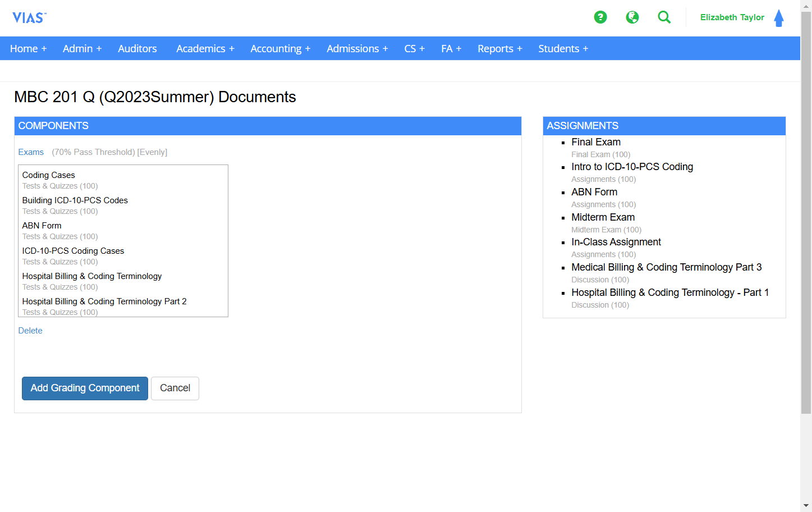This screenshot has width=812, height=512.
Task: Expand the Home + menu
Action: coord(29,49)
